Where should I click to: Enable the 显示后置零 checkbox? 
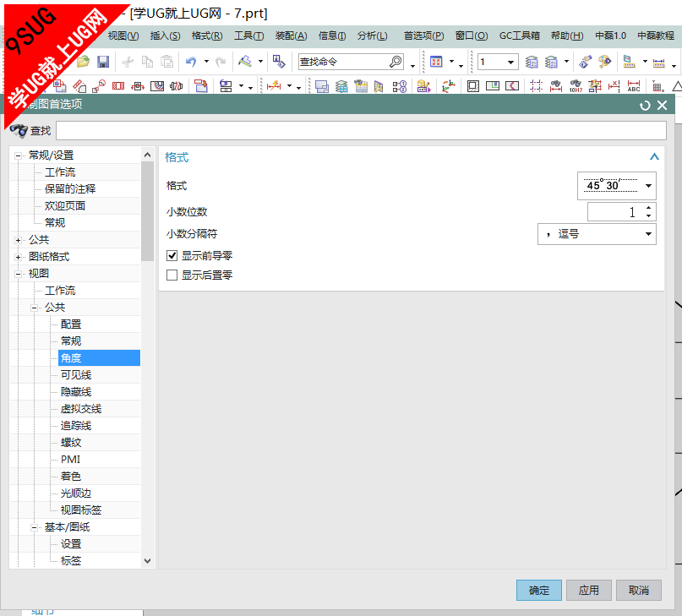pyautogui.click(x=172, y=275)
